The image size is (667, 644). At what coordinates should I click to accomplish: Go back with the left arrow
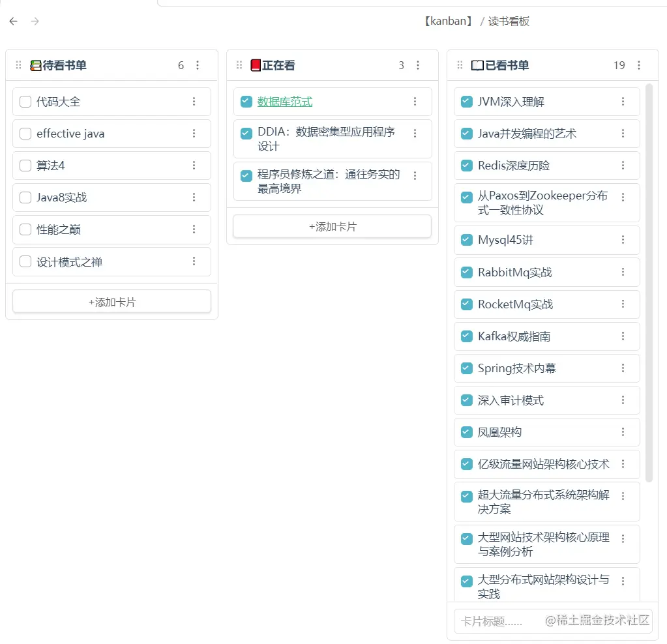(x=14, y=22)
